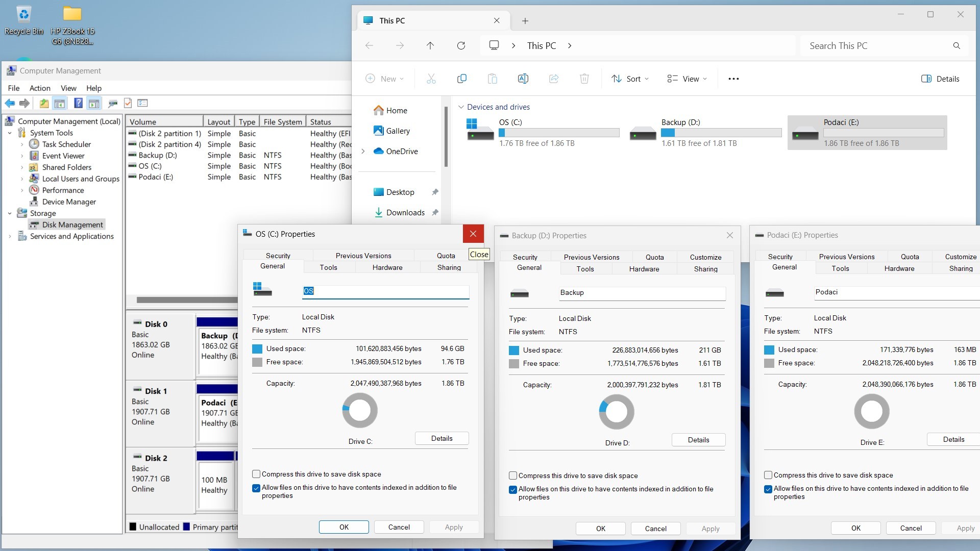Click the Rename icon in File Explorer toolbar
The image size is (980, 551).
click(523, 79)
